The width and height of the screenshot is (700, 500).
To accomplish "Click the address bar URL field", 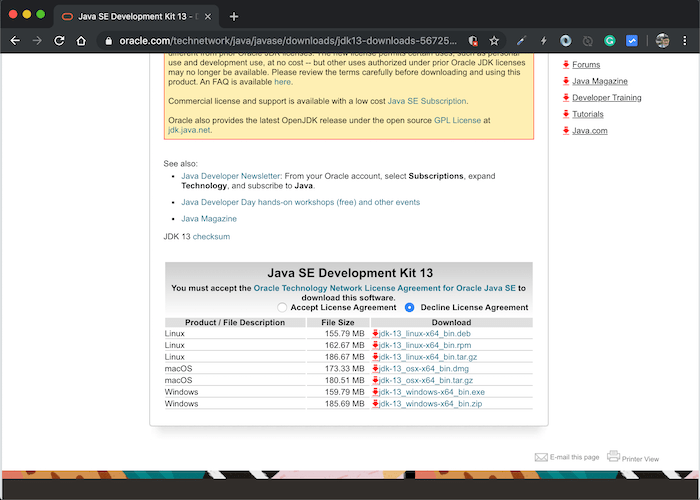I will [x=288, y=41].
